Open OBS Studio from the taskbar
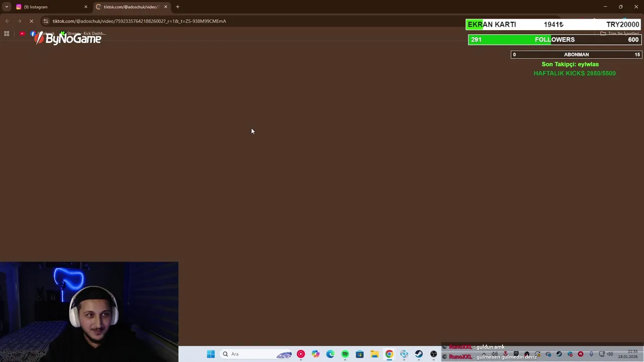 click(434, 354)
